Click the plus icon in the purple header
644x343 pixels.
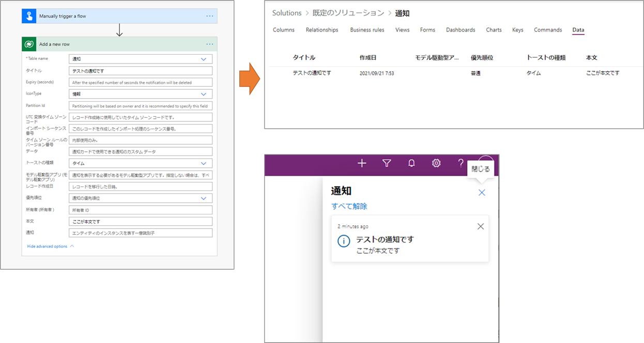pyautogui.click(x=362, y=163)
